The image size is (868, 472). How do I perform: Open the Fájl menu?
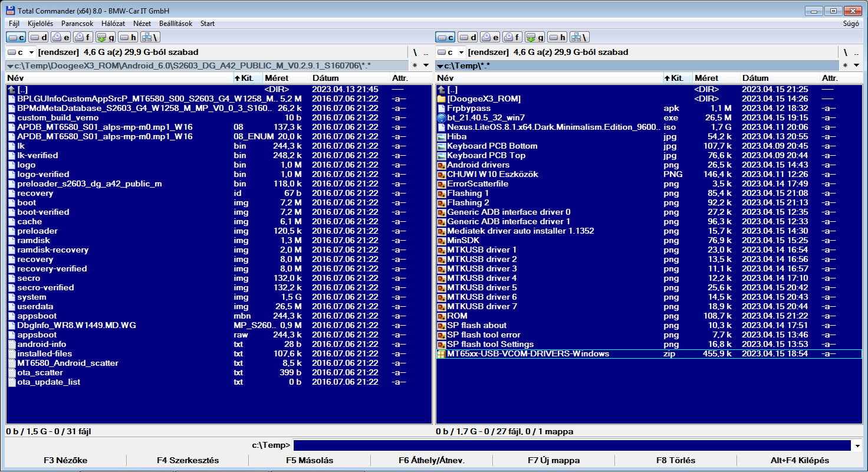(15, 24)
